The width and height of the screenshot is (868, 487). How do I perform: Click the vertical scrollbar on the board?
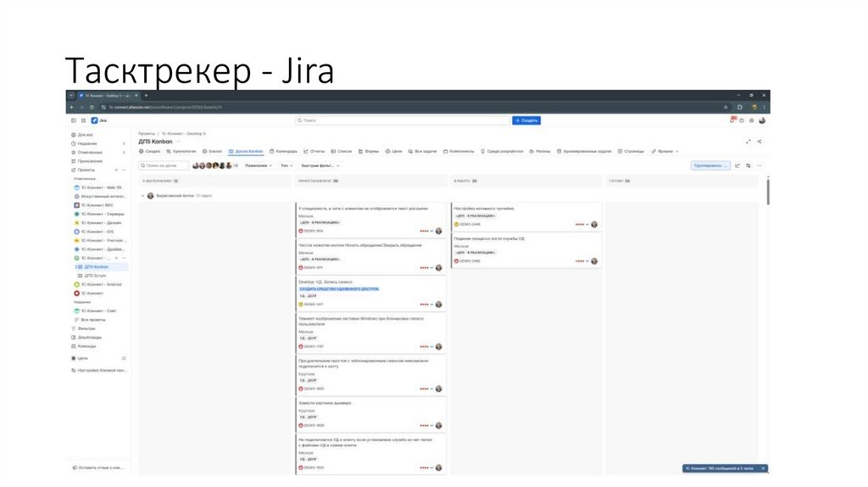tap(767, 191)
